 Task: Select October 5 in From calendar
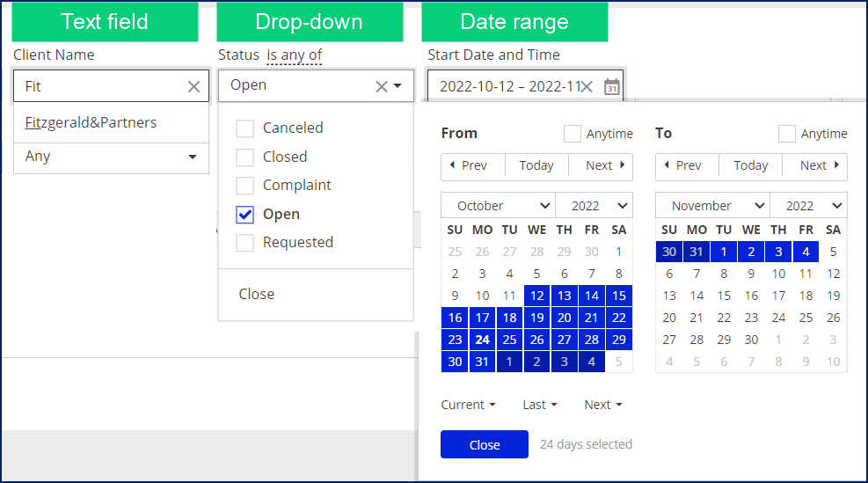(537, 274)
